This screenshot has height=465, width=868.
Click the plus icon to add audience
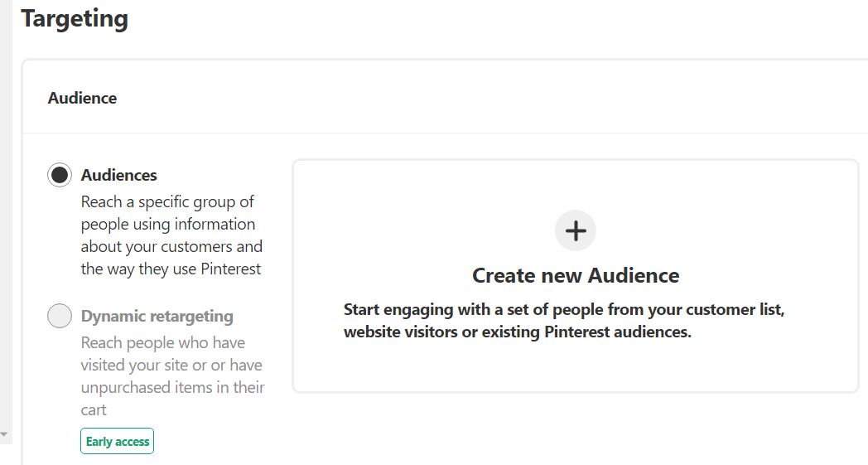point(576,230)
